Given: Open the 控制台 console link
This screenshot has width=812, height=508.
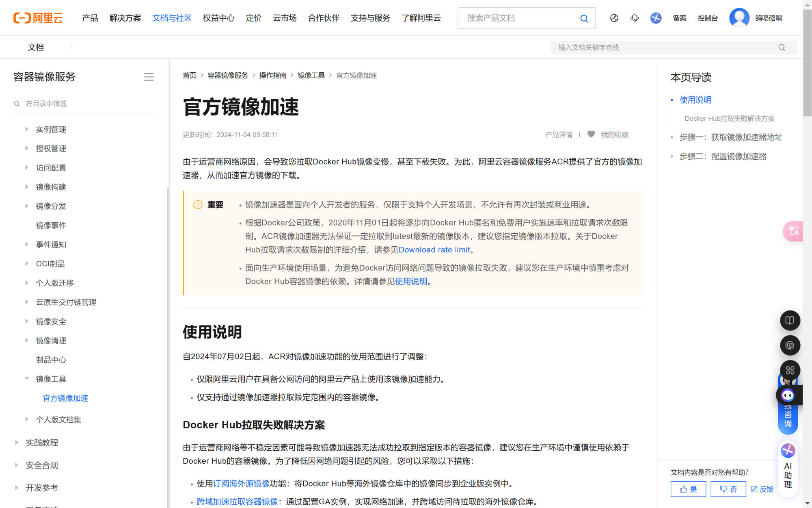Looking at the screenshot, I should point(708,18).
